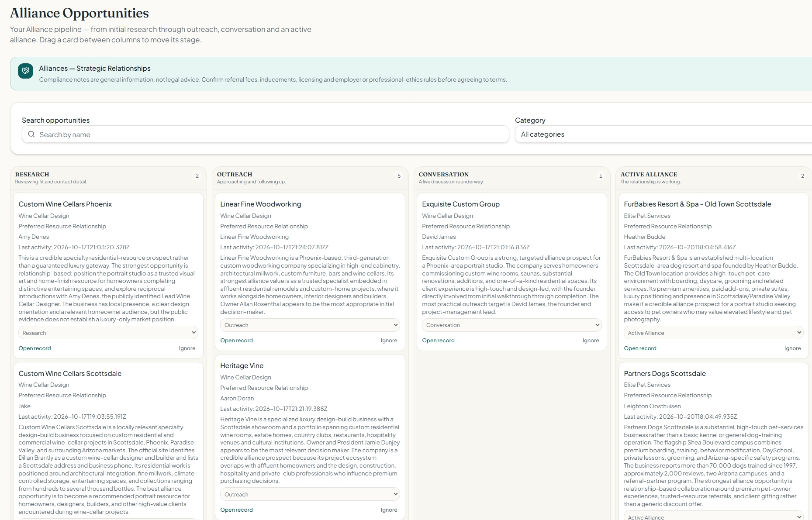812x520 pixels.
Task: Open the All categories dropdown
Action: pos(663,134)
